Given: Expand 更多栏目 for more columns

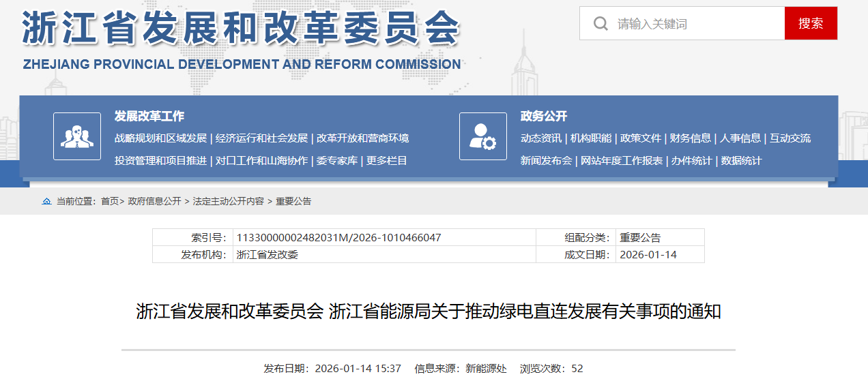Looking at the screenshot, I should 387,161.
